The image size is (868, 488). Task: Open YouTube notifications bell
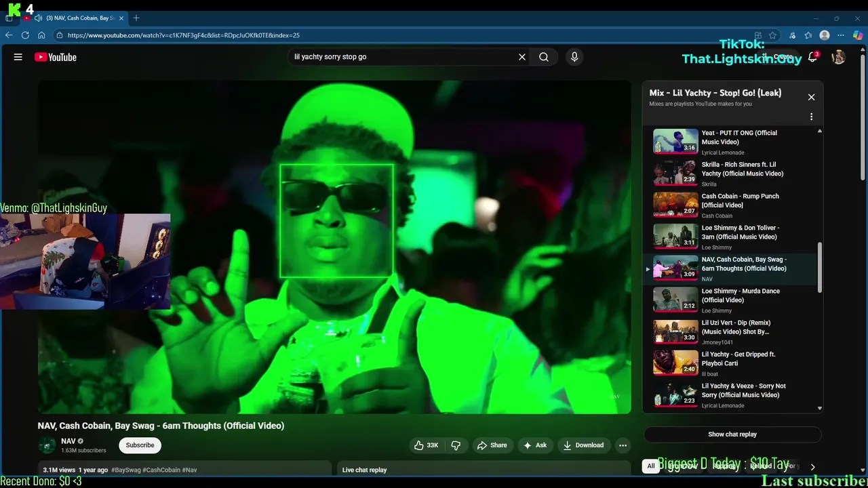[813, 58]
